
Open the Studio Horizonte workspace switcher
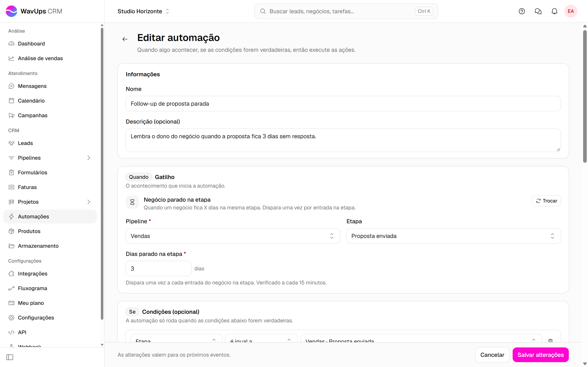(143, 11)
